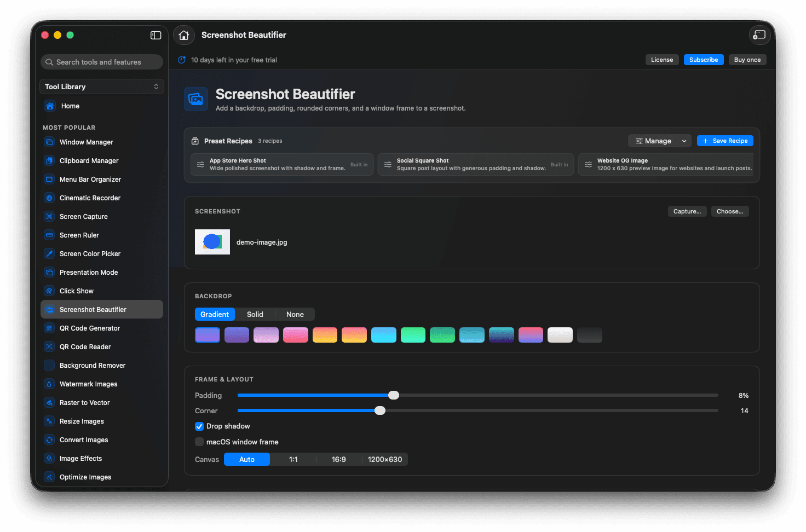
Task: Open the Screen Ruler icon
Action: click(49, 235)
